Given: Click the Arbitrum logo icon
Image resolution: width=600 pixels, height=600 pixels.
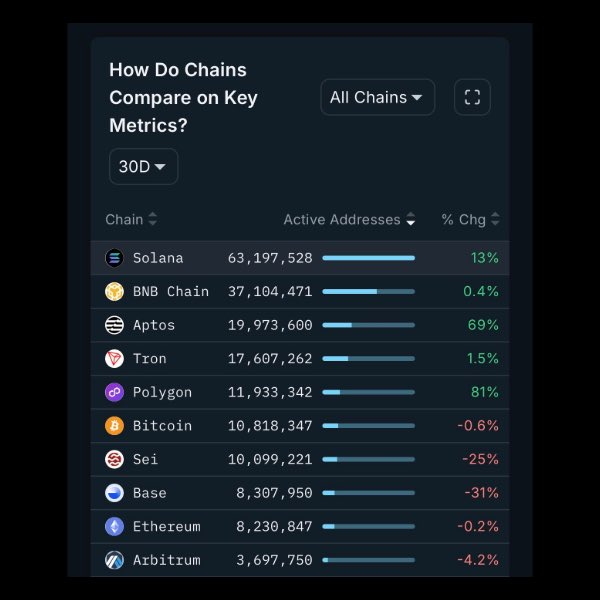Looking at the screenshot, I should (x=114, y=560).
